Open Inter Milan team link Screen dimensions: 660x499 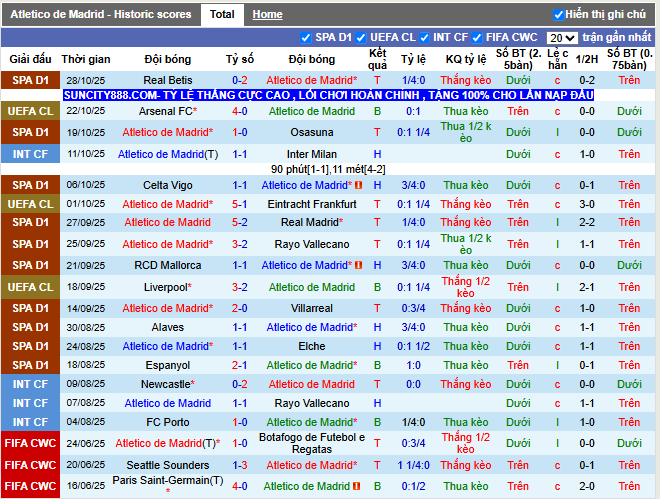pyautogui.click(x=312, y=154)
